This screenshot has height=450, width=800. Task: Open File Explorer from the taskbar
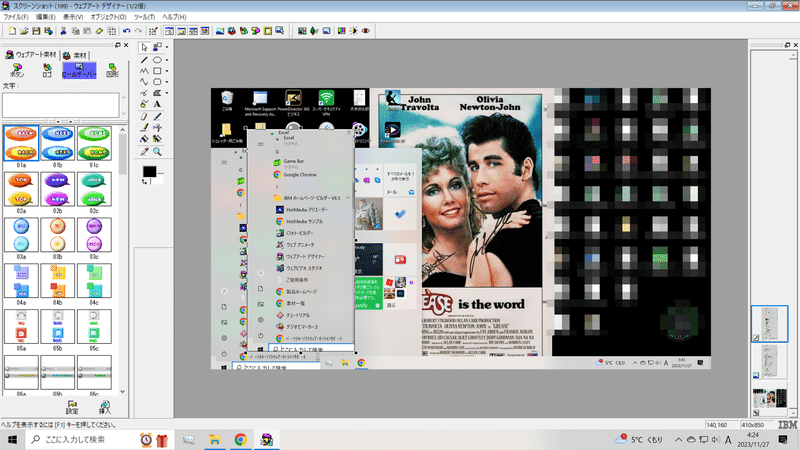pyautogui.click(x=215, y=439)
